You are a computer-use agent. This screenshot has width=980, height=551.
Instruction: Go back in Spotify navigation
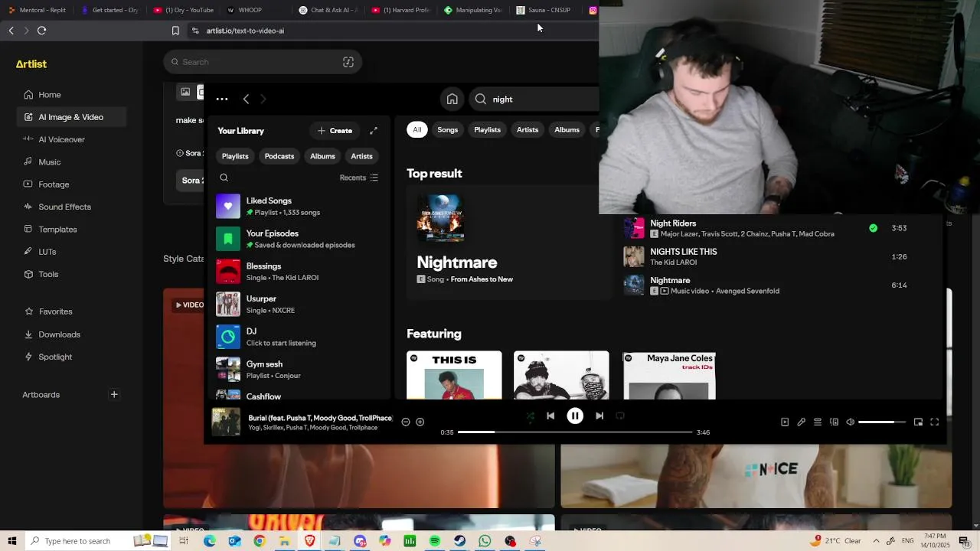pyautogui.click(x=246, y=99)
